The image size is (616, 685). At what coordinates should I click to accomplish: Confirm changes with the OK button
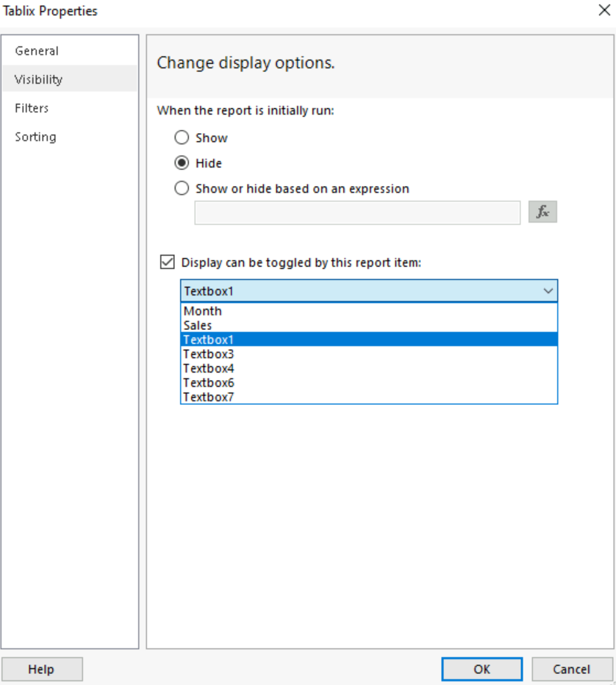click(x=481, y=669)
